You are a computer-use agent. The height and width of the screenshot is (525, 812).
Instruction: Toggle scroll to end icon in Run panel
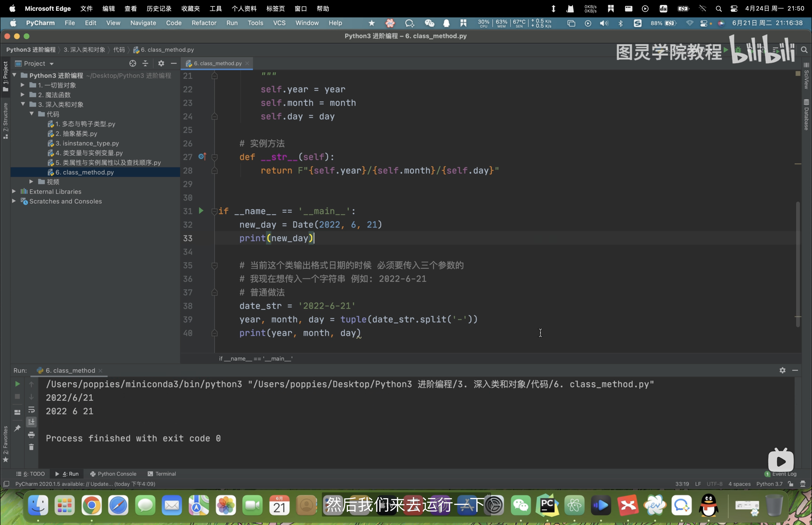click(31, 422)
